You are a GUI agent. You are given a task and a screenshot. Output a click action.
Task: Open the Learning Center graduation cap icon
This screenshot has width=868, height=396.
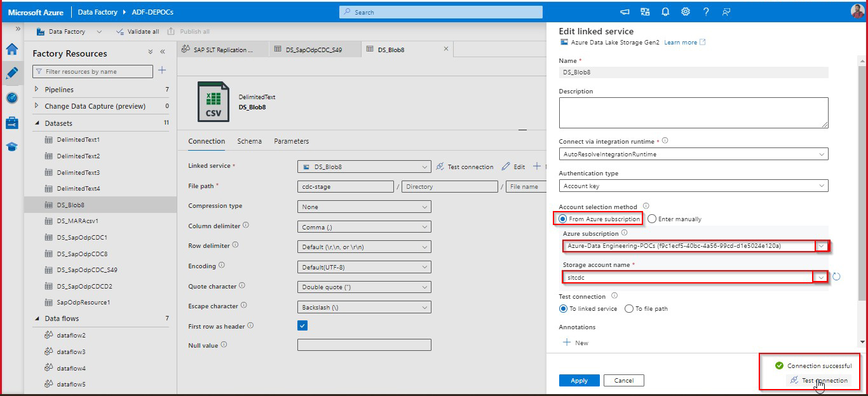11,146
